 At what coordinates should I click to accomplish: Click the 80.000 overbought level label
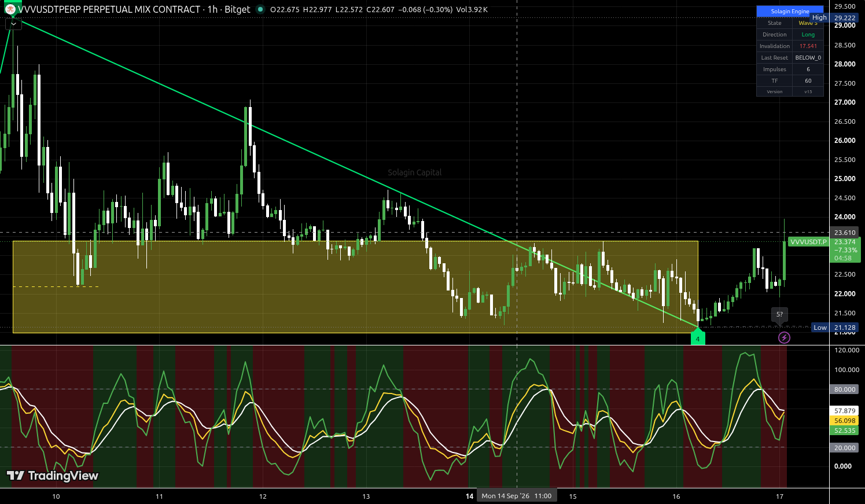845,389
